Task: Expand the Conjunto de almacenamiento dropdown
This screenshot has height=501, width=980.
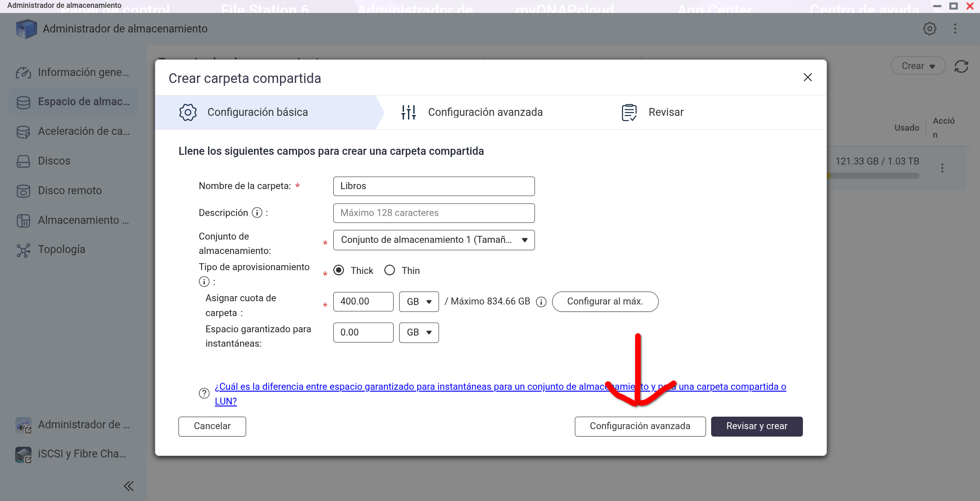Action: click(x=433, y=240)
